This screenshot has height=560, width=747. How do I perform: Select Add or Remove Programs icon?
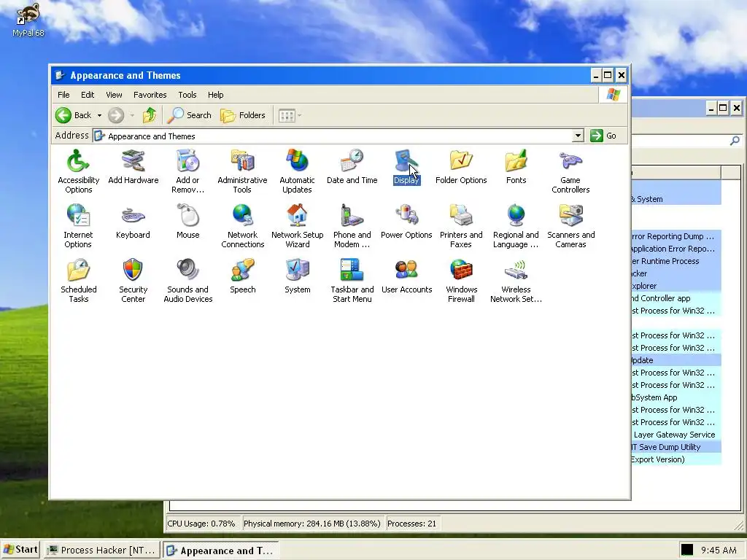tap(187, 171)
